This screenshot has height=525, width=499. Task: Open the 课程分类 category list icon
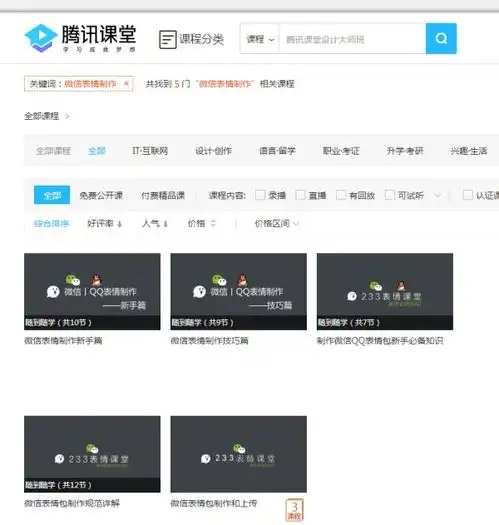[x=167, y=40]
